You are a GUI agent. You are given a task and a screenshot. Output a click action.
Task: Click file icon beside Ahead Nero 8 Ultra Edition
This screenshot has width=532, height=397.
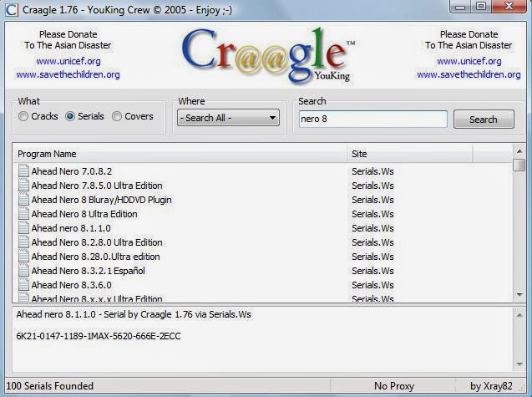[x=23, y=214]
